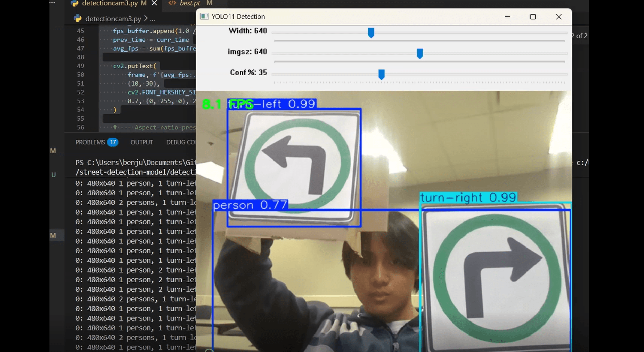Adjust the Conf % slider handle

381,75
